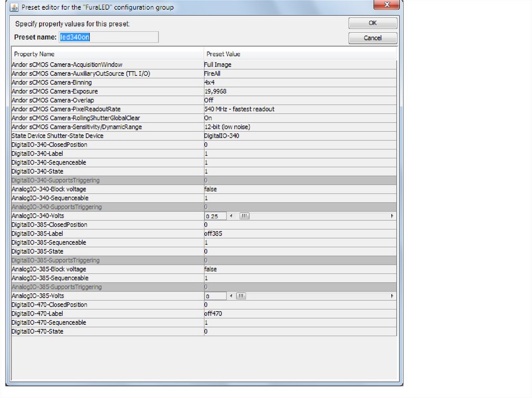Click 'Andor sCMOS Camera-PixelReadoutRate' property name

click(66, 109)
